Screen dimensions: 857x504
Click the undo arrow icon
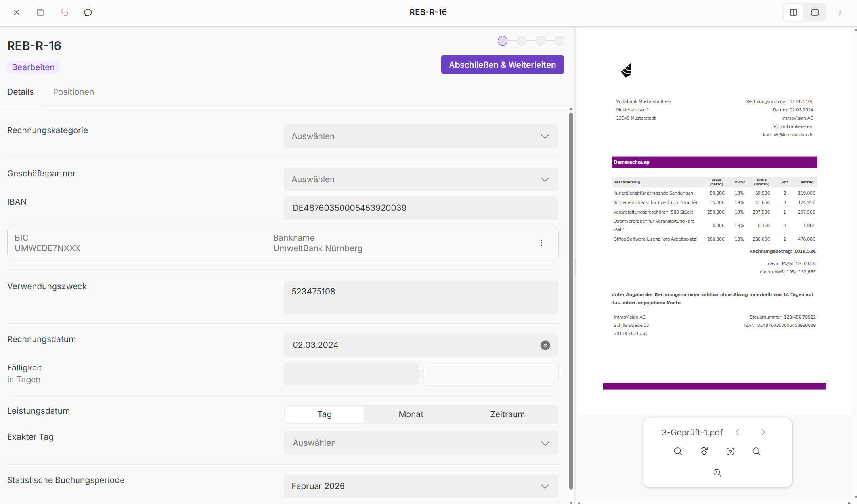coord(64,12)
